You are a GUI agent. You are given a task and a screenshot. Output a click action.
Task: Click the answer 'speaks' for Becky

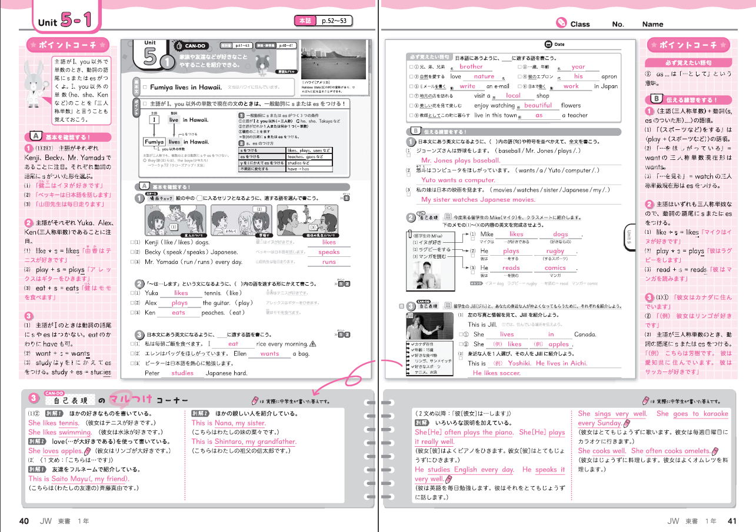(x=329, y=252)
